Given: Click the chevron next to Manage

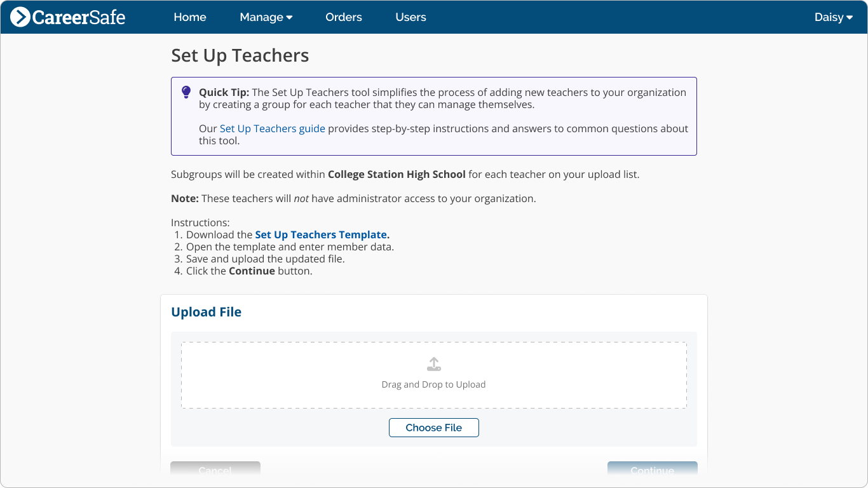Looking at the screenshot, I should (x=289, y=18).
